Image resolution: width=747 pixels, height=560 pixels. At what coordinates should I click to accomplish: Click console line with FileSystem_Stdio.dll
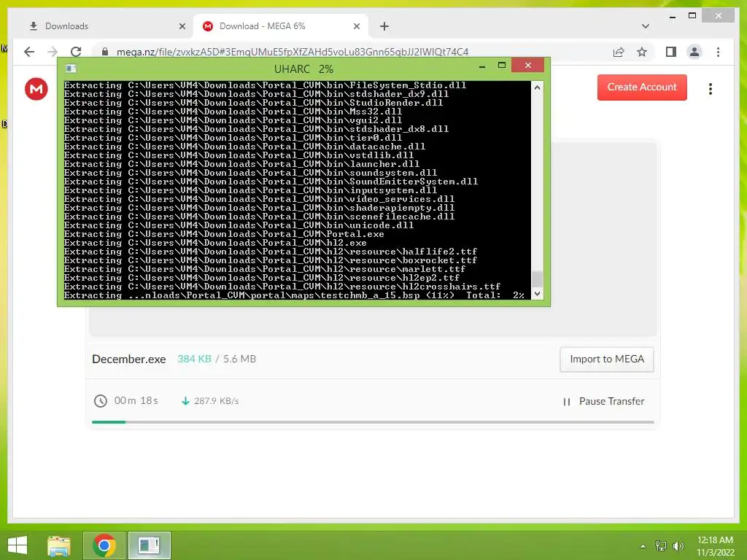point(265,85)
